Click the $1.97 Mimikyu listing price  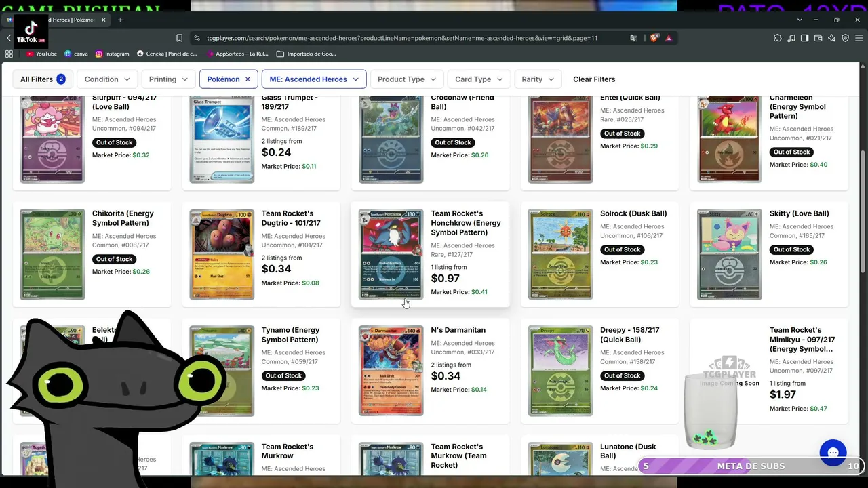[x=783, y=394]
